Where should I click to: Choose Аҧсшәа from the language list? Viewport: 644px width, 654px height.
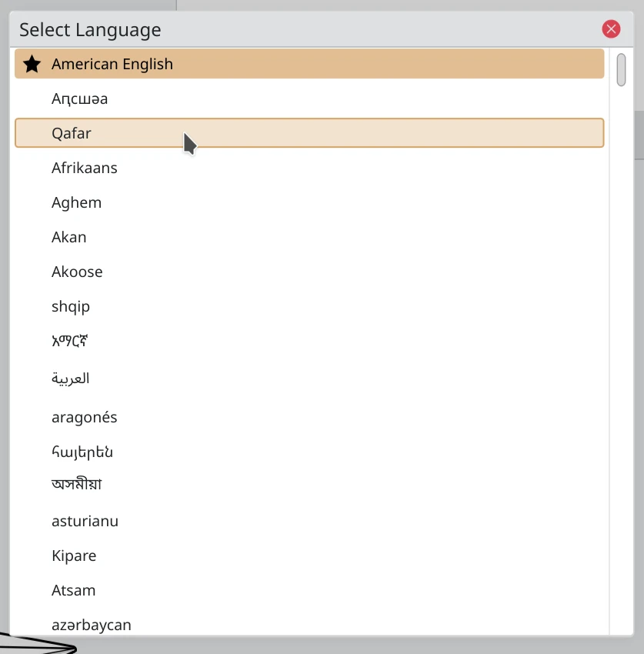pos(309,98)
